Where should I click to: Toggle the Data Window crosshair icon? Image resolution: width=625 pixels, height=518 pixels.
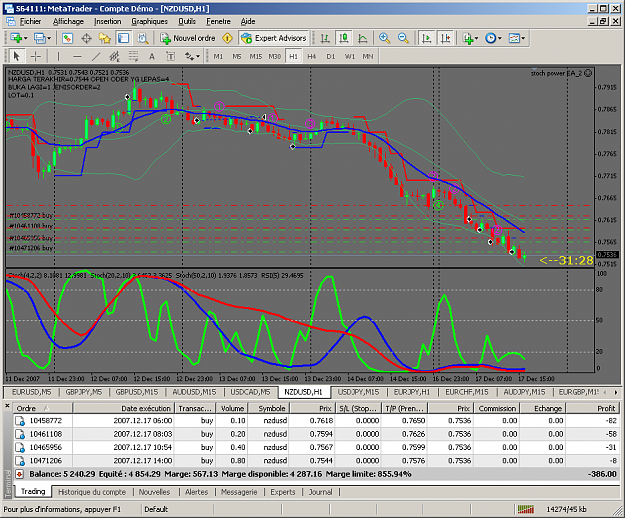[x=86, y=38]
